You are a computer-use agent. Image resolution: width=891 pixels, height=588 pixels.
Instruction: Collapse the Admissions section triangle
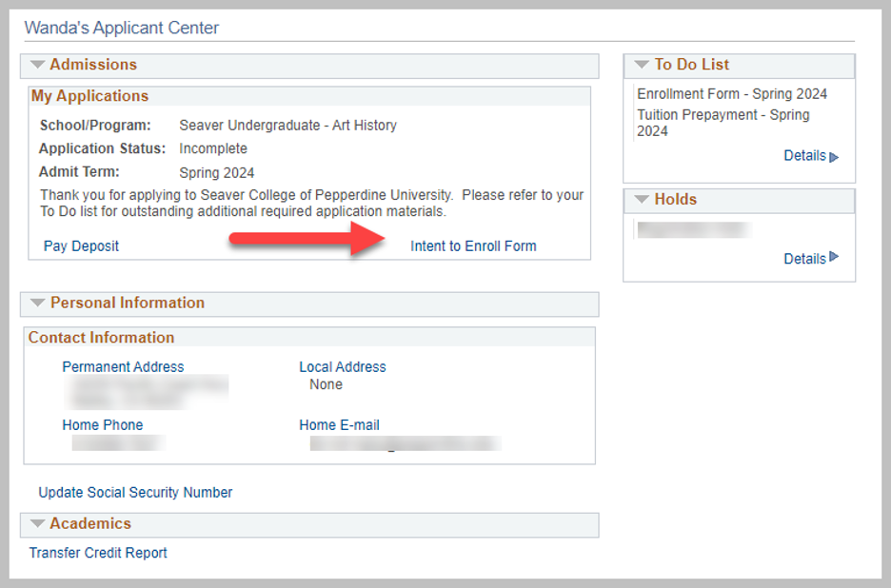(x=38, y=65)
